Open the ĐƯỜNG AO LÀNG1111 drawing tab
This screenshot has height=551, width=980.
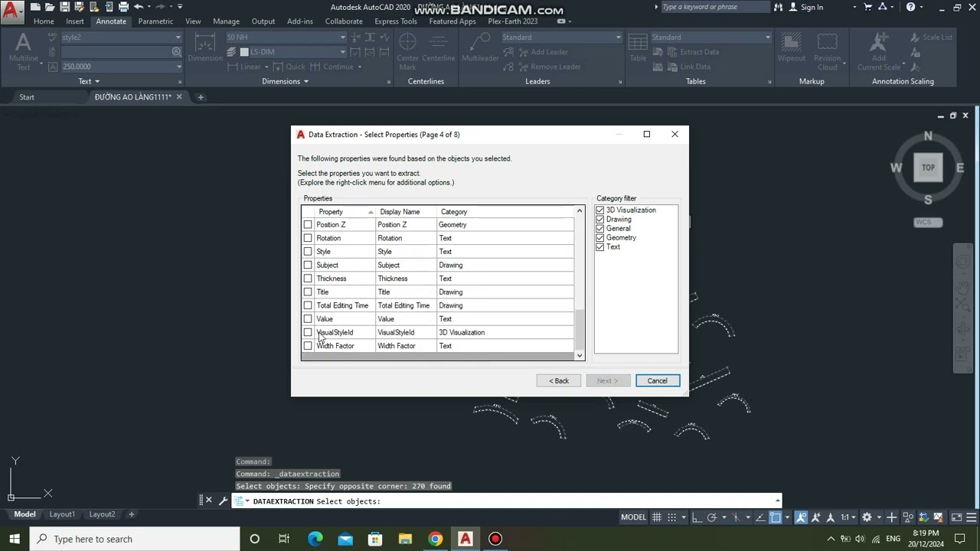(x=134, y=96)
